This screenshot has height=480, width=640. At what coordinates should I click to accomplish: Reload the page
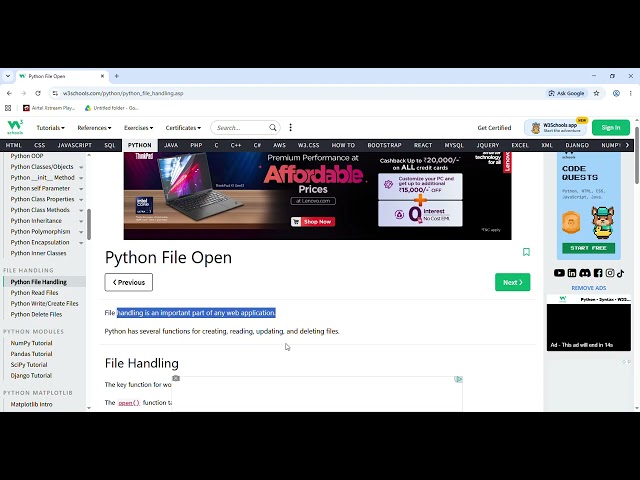point(38,93)
